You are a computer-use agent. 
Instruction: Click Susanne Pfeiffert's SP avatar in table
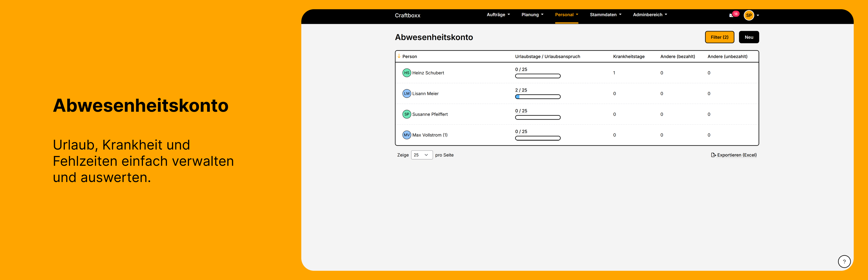(406, 114)
